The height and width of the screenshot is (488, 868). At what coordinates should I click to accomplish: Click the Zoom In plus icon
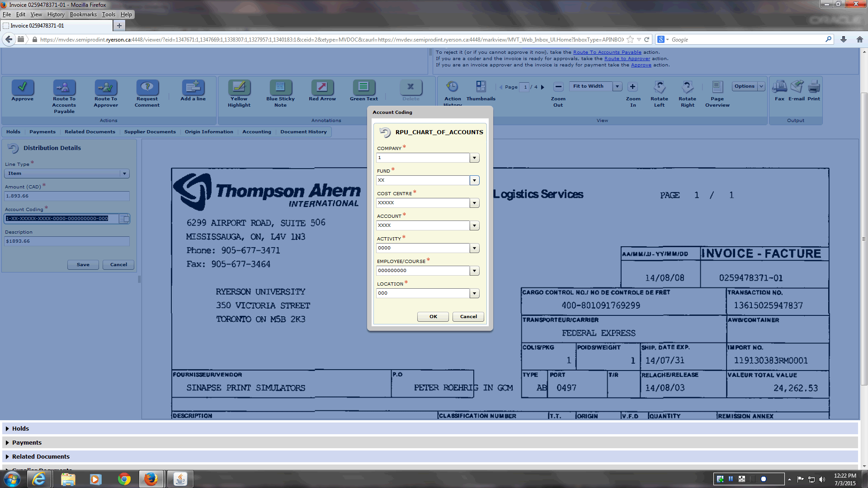pyautogui.click(x=632, y=86)
